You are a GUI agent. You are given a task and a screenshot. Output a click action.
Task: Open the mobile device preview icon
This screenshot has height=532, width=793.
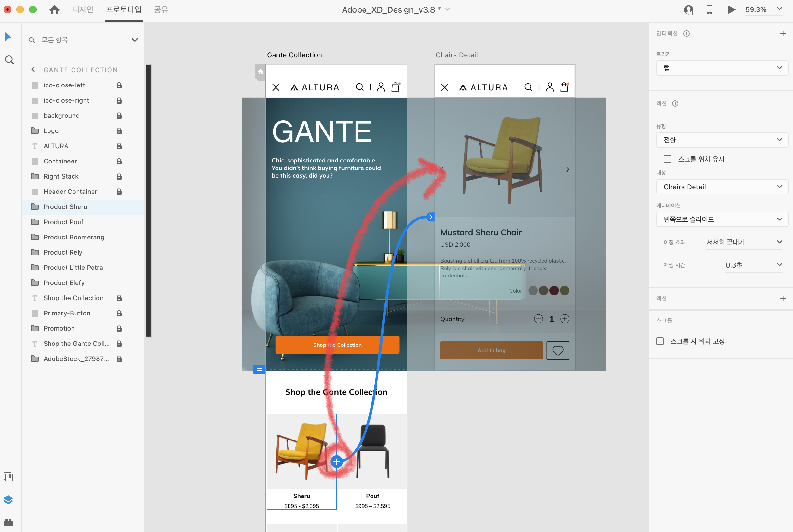click(x=709, y=9)
